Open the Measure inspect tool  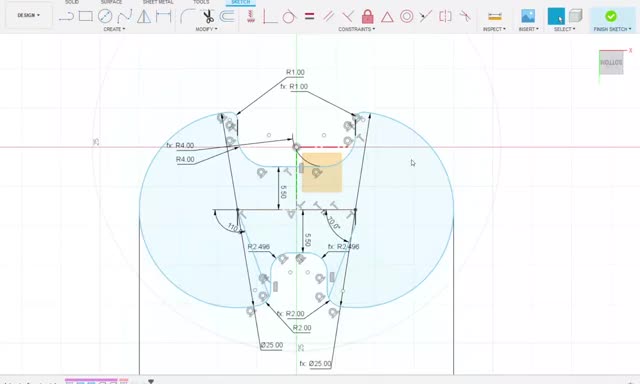[x=495, y=16]
